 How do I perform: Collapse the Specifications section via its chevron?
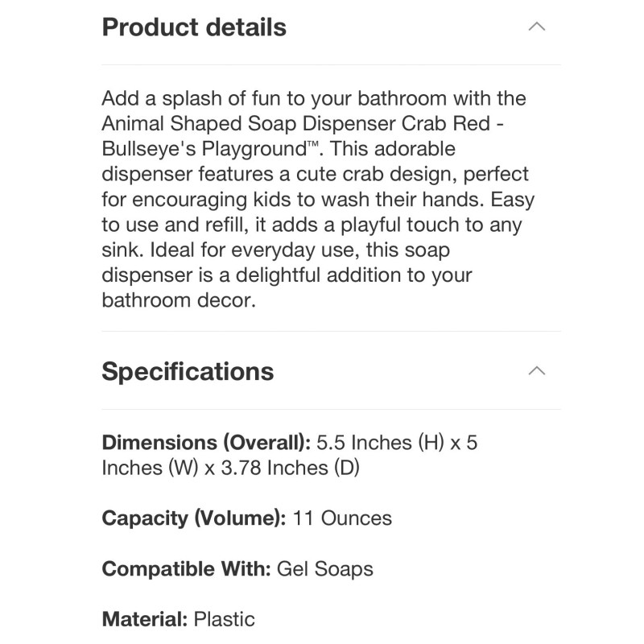coord(538,371)
